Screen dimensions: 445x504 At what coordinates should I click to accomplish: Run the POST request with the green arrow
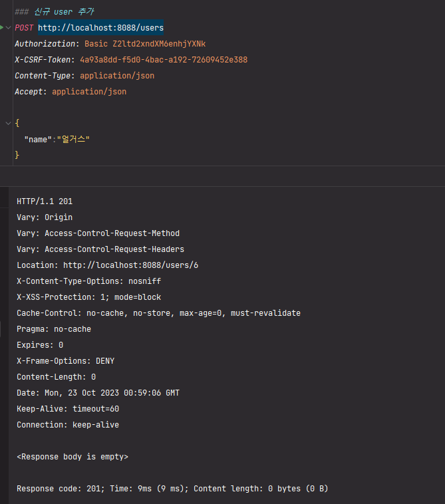[1, 28]
